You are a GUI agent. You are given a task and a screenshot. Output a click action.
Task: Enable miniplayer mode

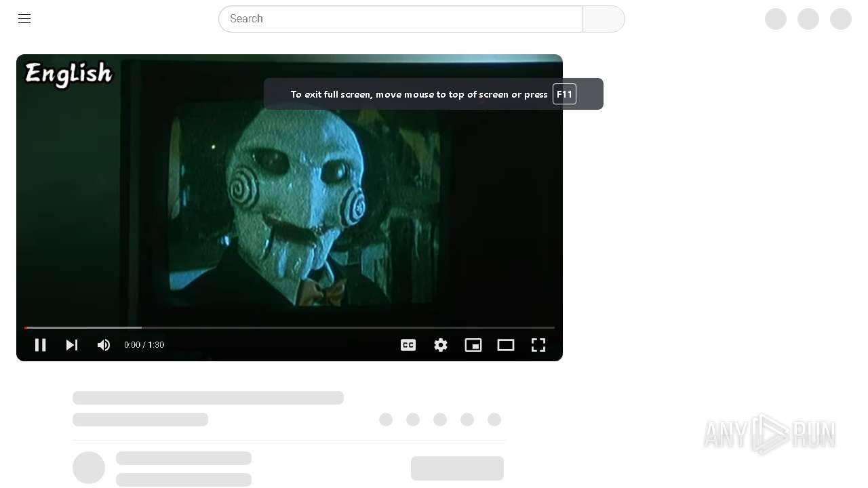coord(473,345)
